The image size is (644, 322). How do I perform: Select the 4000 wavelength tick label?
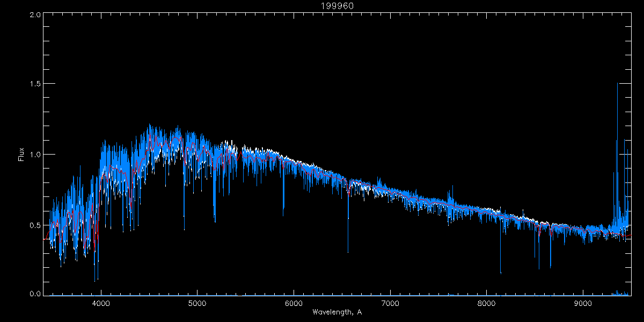tap(101, 303)
